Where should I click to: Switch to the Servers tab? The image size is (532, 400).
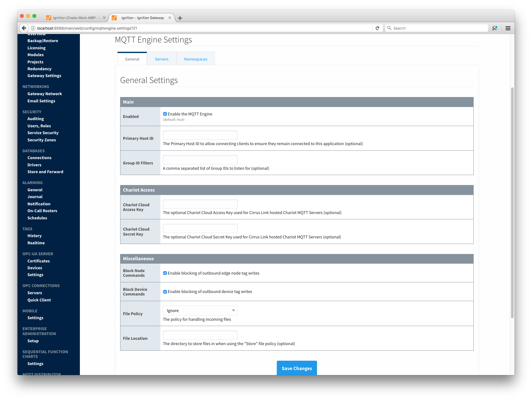coord(162,59)
